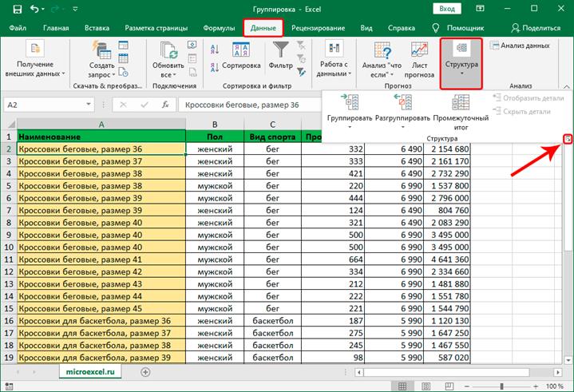
Task: Click the From Table icon
Action: coord(124,58)
